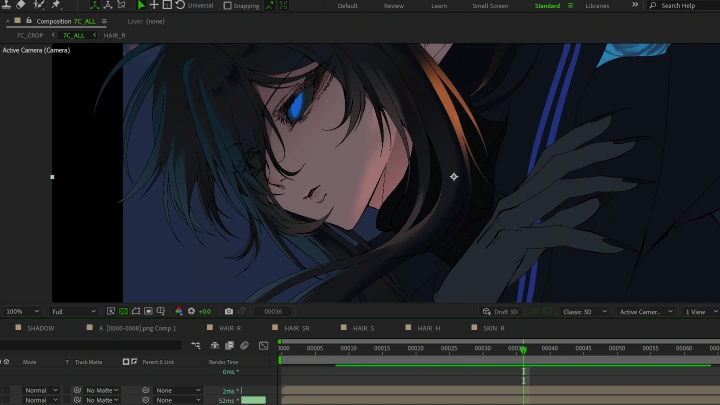This screenshot has width=720, height=405.
Task: Toggle snap to features in collapsed compositions
Action: (283, 6)
